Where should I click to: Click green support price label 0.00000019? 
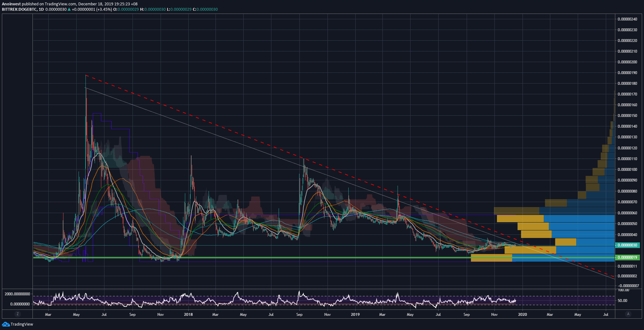627,258
